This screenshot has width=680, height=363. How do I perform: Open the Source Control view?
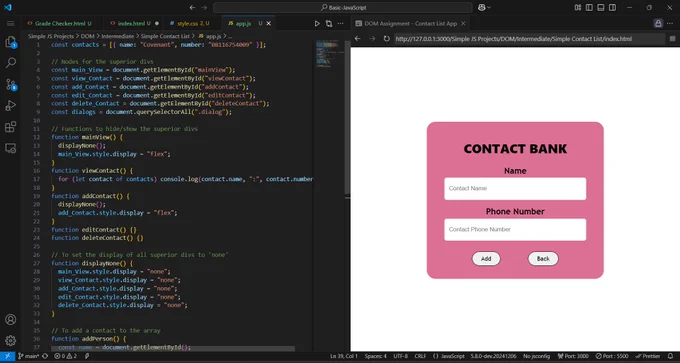click(x=10, y=85)
